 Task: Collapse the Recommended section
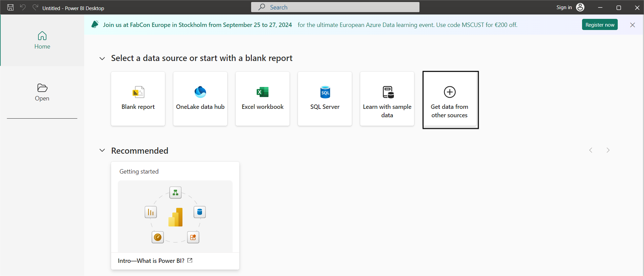pos(102,150)
